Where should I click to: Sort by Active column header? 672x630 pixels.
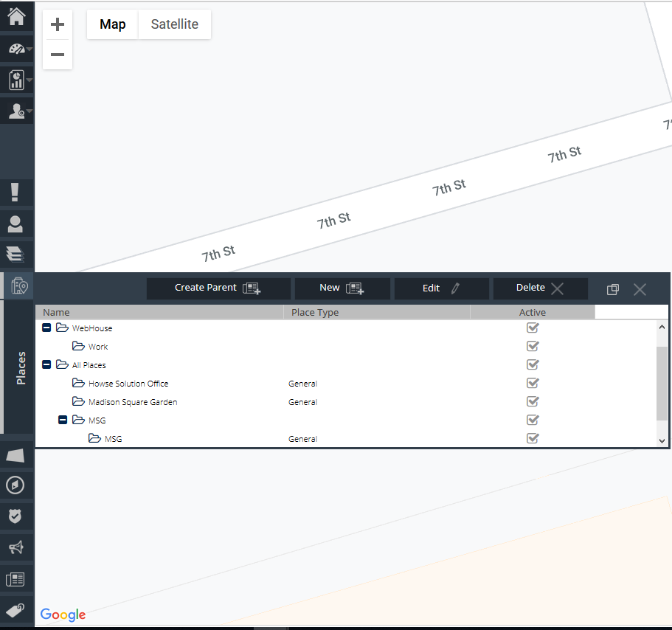533,313
